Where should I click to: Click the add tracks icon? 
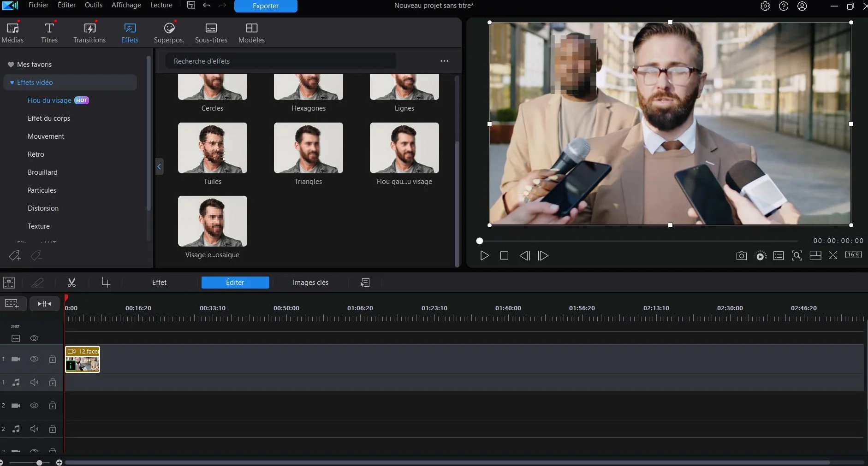[x=12, y=303]
